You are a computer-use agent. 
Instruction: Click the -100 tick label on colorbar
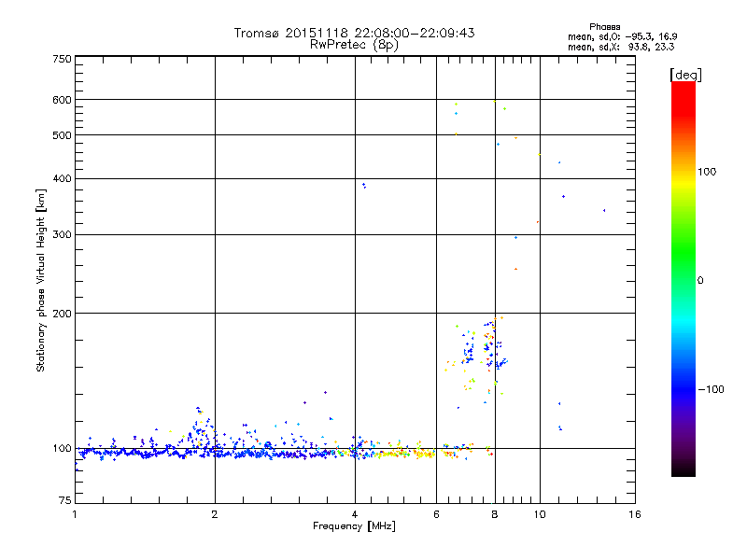(712, 389)
